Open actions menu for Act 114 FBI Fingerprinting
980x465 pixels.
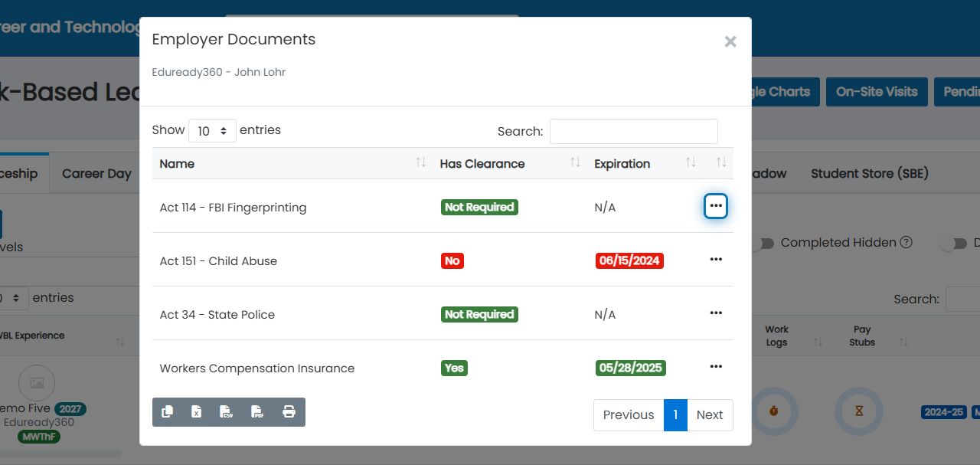coord(716,206)
